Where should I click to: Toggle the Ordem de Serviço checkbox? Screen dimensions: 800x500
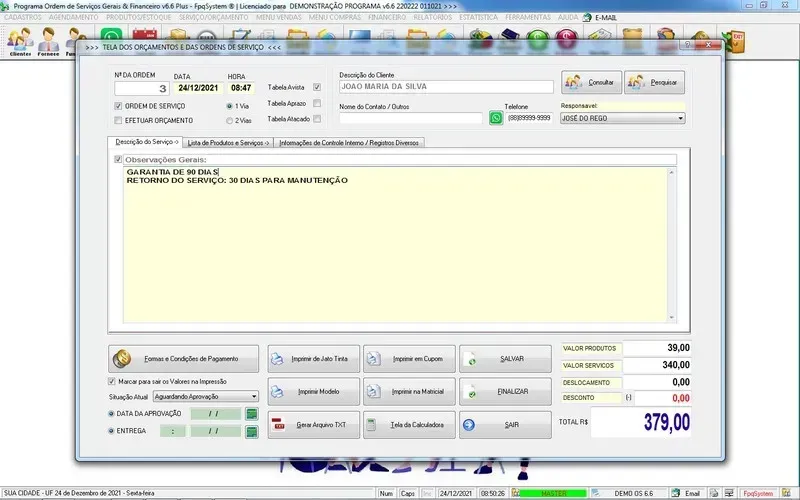click(x=118, y=105)
